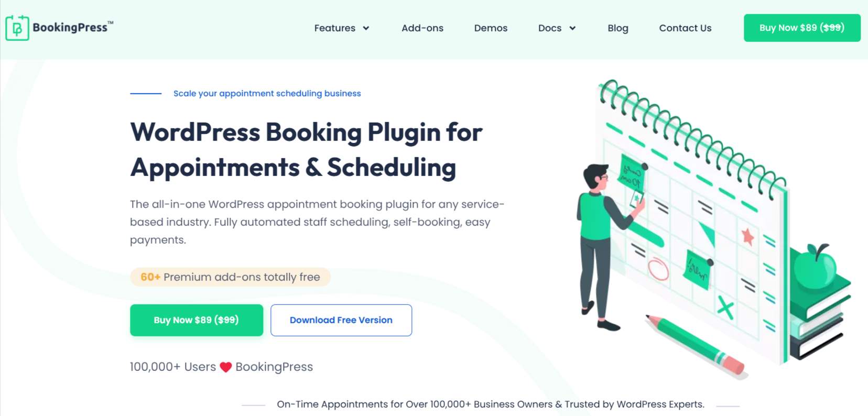
Task: Click the BookingPress wordmark in header
Action: coord(73,27)
